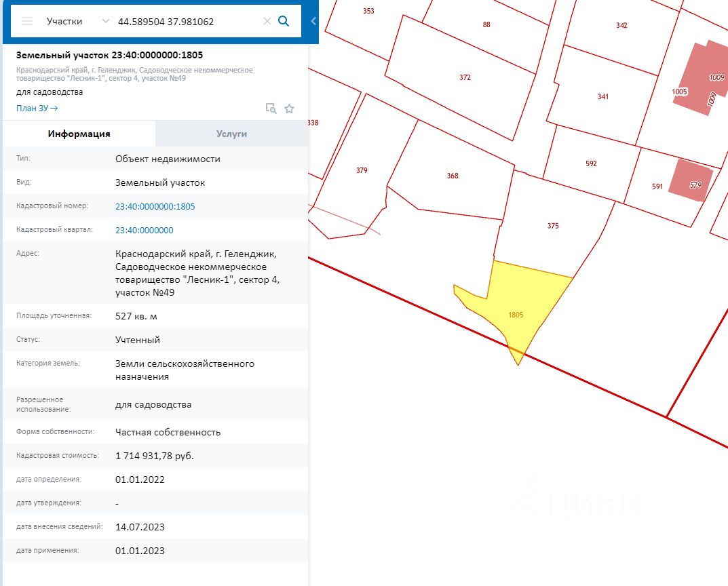This screenshot has height=586, width=728.
Task: Add the parcel to favorites with the star icon
Action: pyautogui.click(x=289, y=109)
